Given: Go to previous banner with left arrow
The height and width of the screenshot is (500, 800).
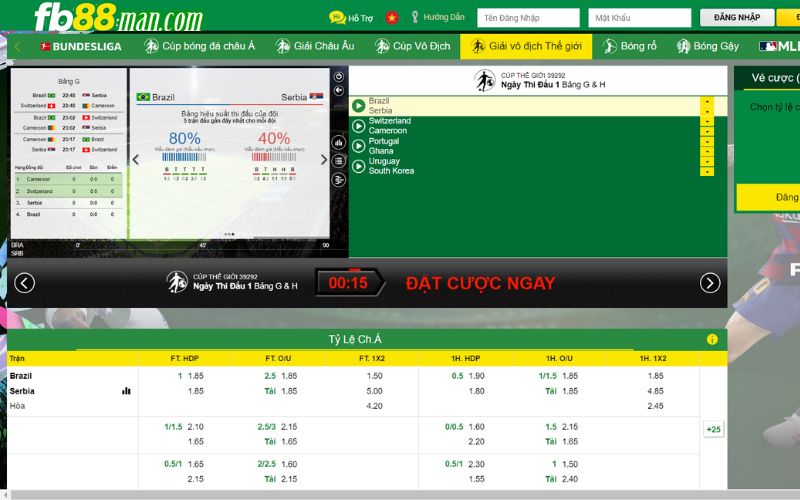Looking at the screenshot, I should pyautogui.click(x=25, y=283).
